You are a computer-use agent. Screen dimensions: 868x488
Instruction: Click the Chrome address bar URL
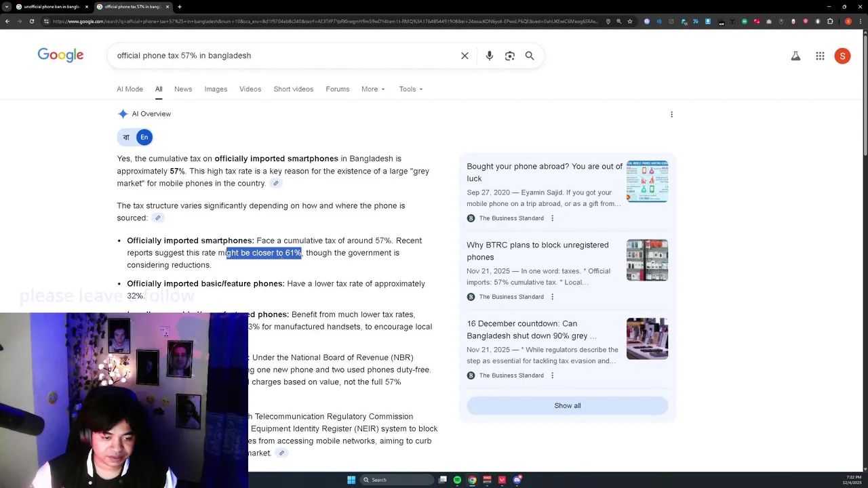325,21
